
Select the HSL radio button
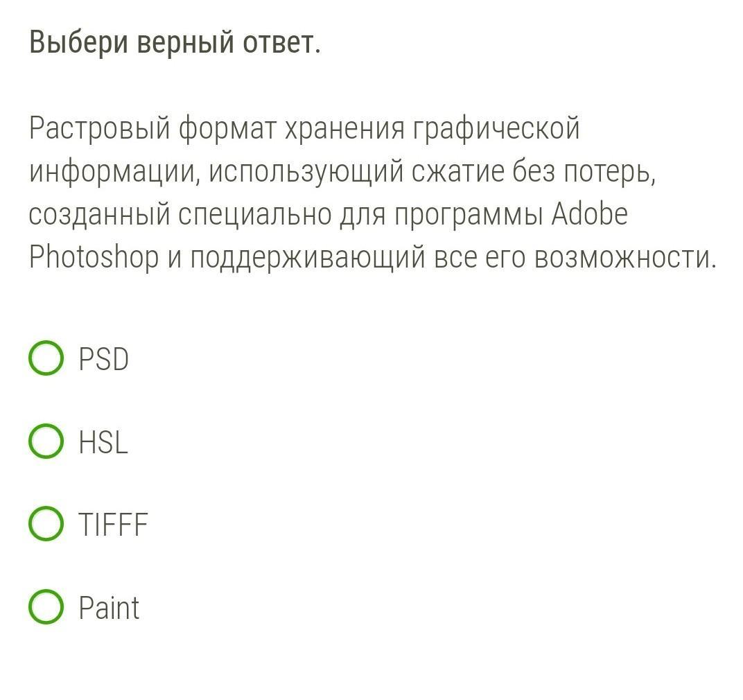tap(46, 441)
